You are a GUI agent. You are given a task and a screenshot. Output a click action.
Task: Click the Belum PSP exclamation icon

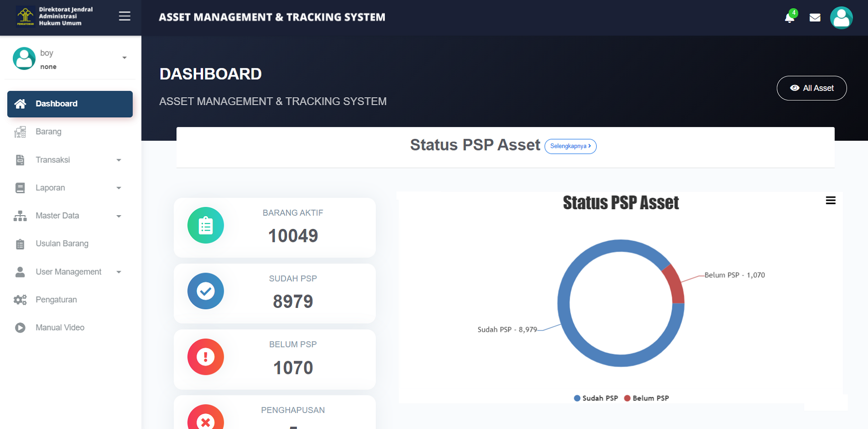pyautogui.click(x=206, y=357)
